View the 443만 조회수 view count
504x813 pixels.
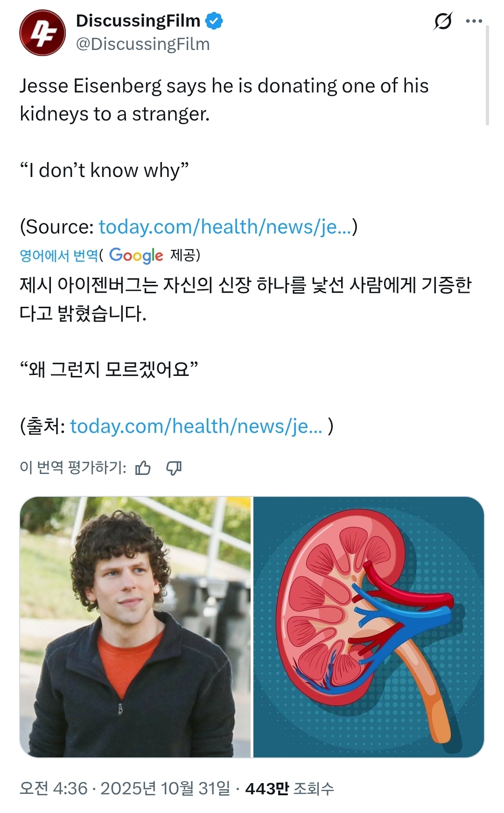click(289, 789)
